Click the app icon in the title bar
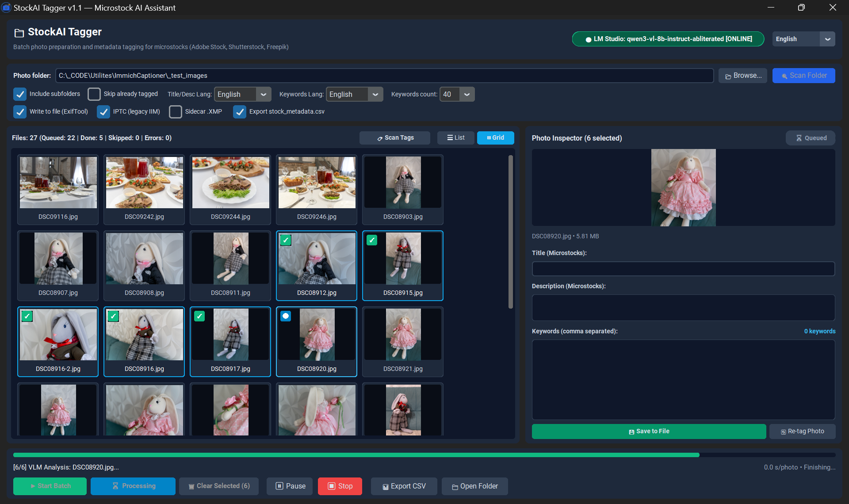Viewport: 849px width, 504px height. click(x=6, y=8)
